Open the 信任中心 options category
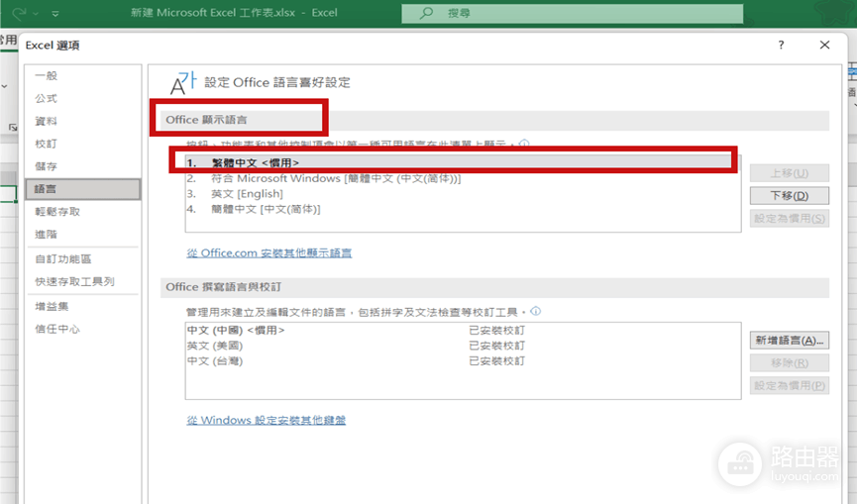Viewport: 857px width, 504px height. click(57, 329)
